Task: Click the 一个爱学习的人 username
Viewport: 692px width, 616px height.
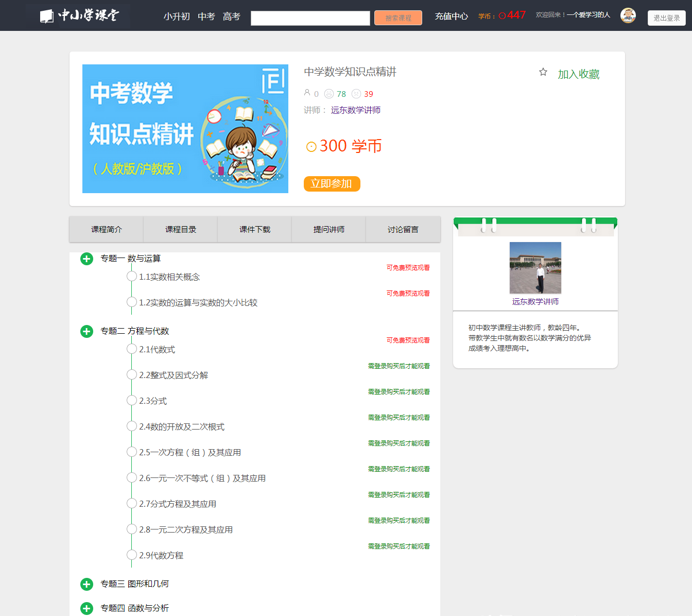Action: tap(589, 15)
